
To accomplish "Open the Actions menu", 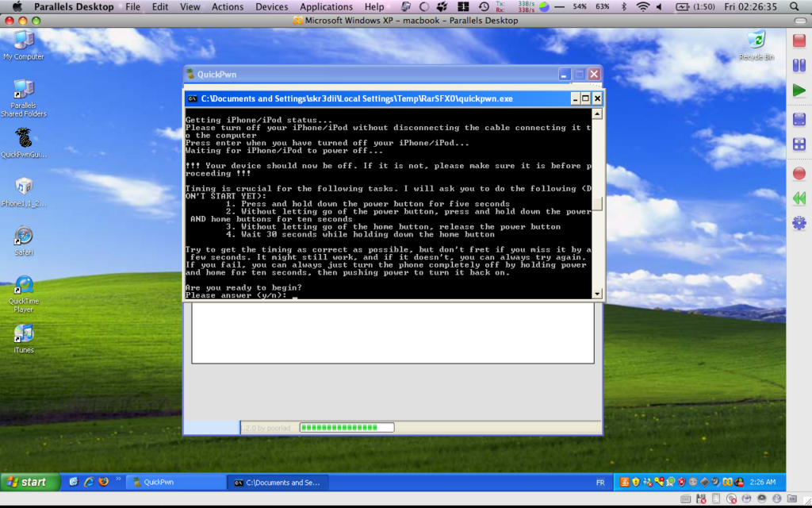I will tap(228, 6).
